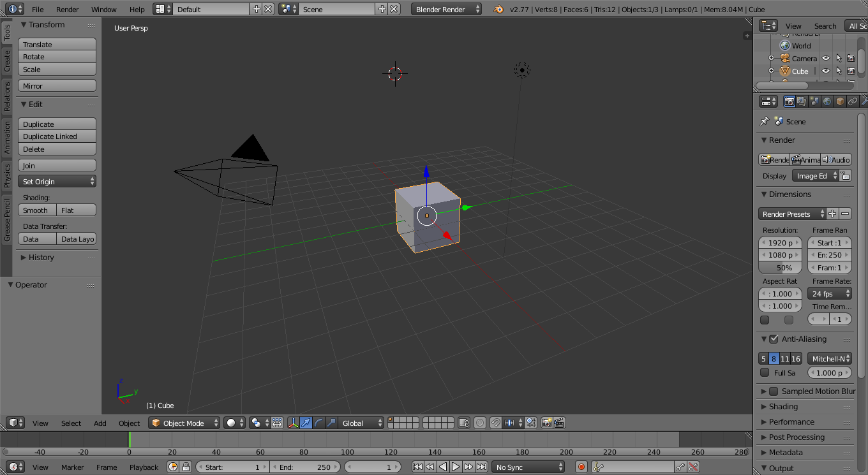
Task: Toggle visibility eye for Camera in outliner
Action: point(826,58)
